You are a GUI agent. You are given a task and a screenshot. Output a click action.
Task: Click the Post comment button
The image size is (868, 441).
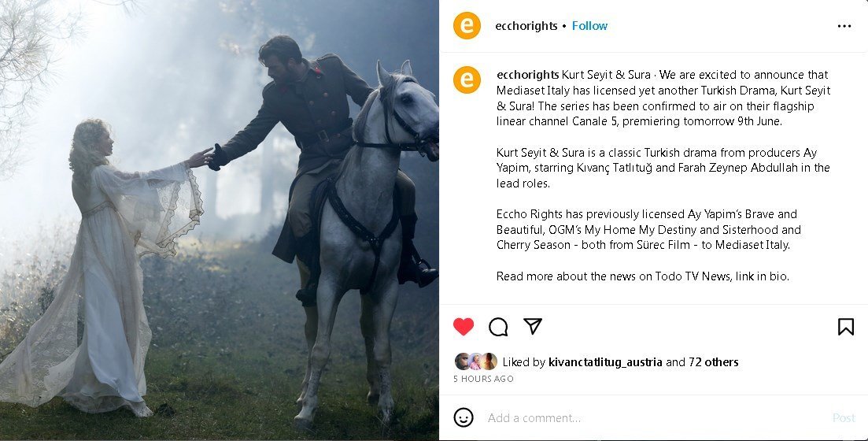[x=844, y=417]
